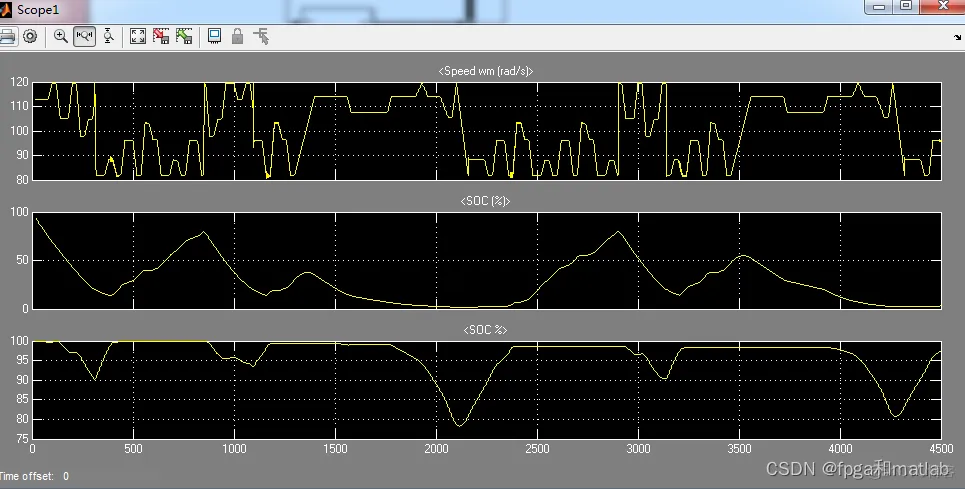Expand the toolbar overflow arrow at right
Viewport: 965px width, 489px height.
point(958,38)
